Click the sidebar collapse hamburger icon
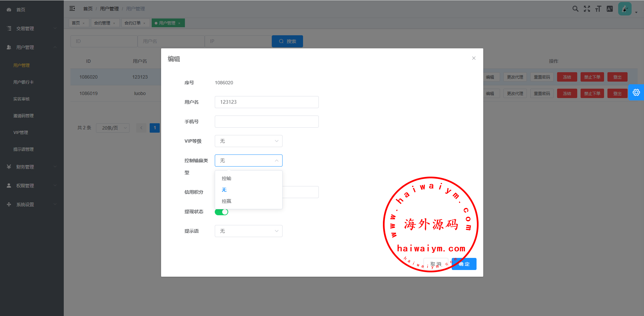Viewport: 644px width, 316px height. click(72, 9)
